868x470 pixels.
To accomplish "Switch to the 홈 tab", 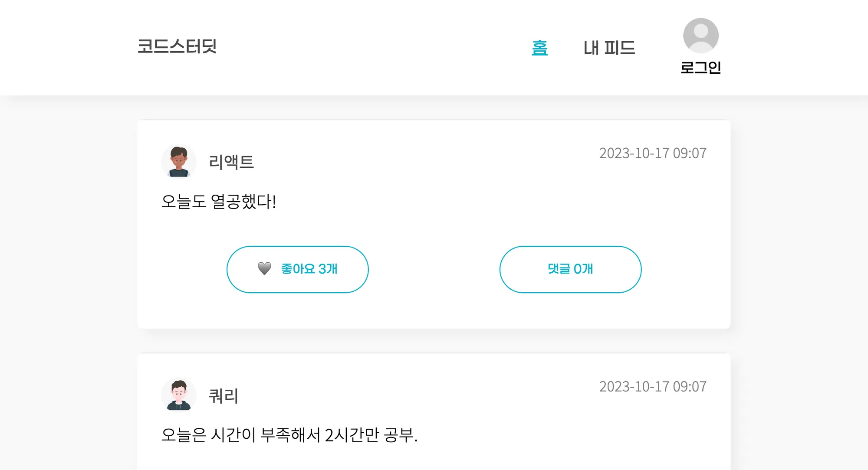I will coord(539,48).
